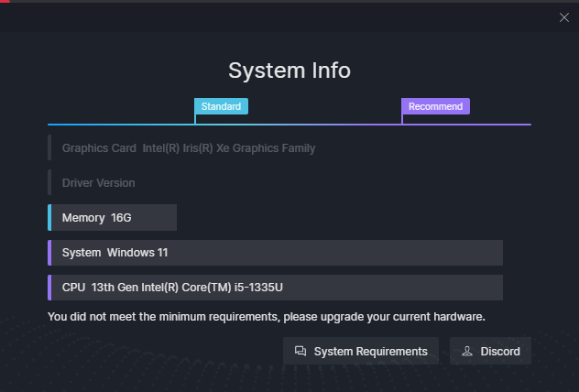Click the chat bubbles icon beside System Requirements
The image size is (579, 392).
300,351
